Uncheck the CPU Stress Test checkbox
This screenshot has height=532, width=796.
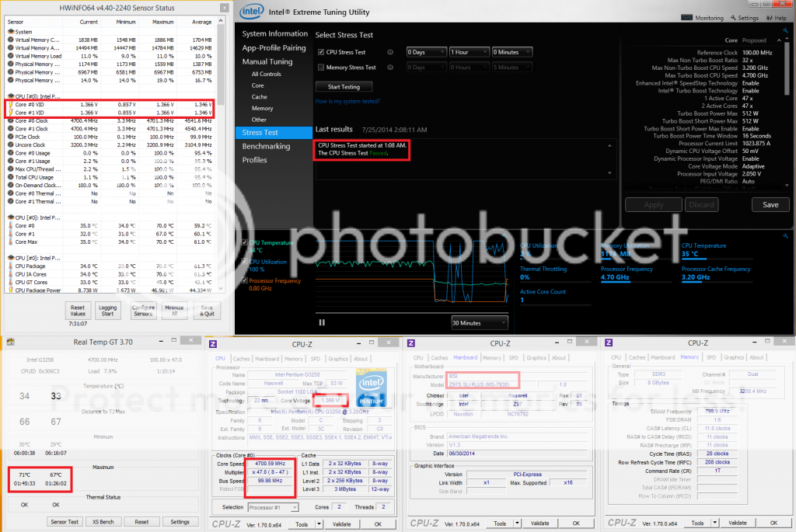(x=321, y=52)
